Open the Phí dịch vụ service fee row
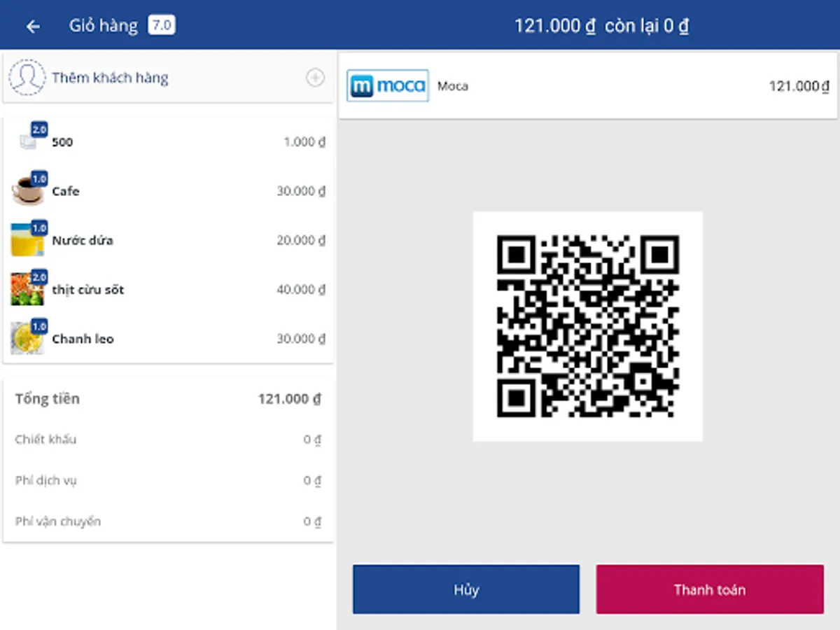The width and height of the screenshot is (840, 630). coord(168,481)
